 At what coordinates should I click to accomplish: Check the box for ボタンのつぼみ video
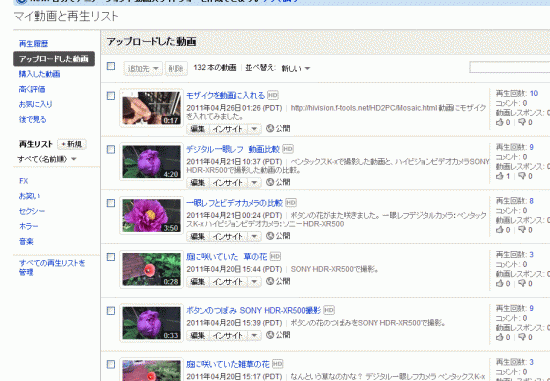111,311
